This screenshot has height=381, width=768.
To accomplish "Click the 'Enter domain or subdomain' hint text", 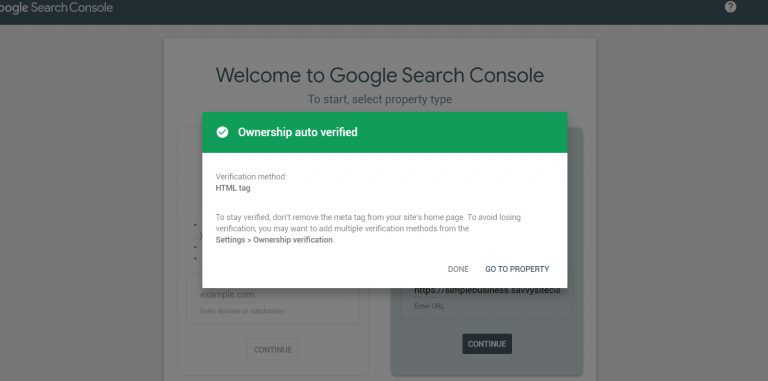I will (242, 311).
